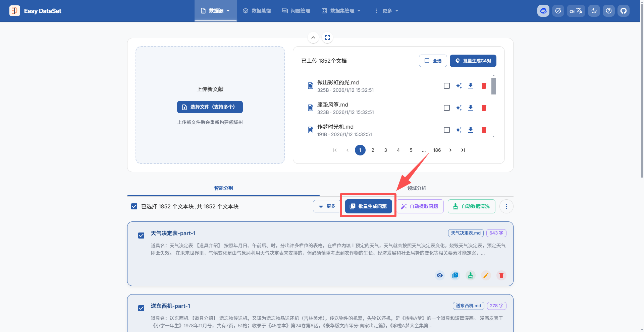Click 批量生成问题 button

point(369,206)
